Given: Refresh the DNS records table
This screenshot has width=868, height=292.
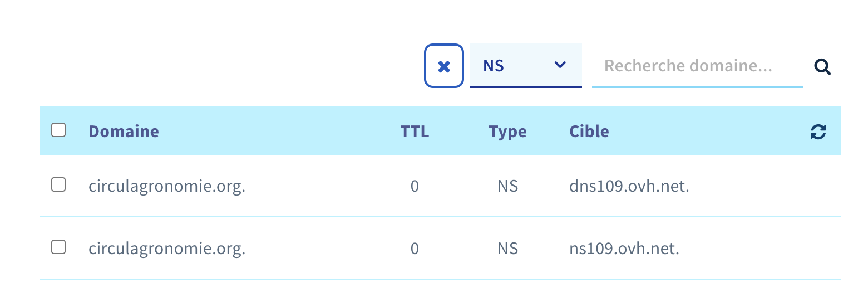Looking at the screenshot, I should click(818, 132).
